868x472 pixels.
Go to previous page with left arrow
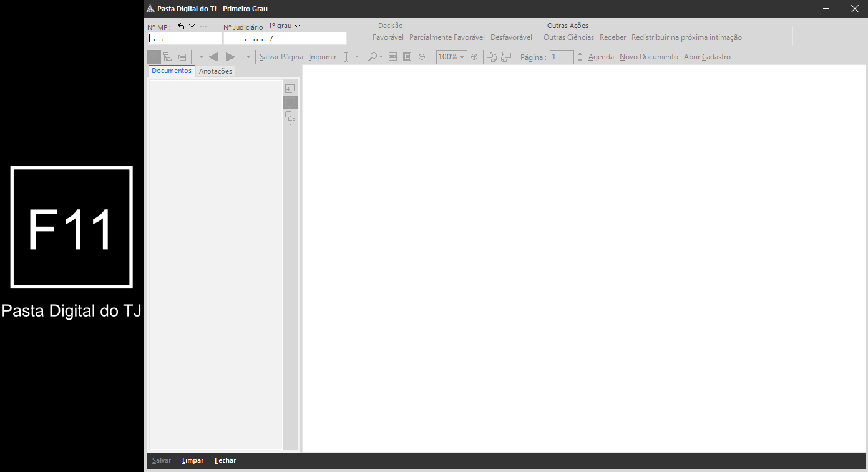point(213,57)
